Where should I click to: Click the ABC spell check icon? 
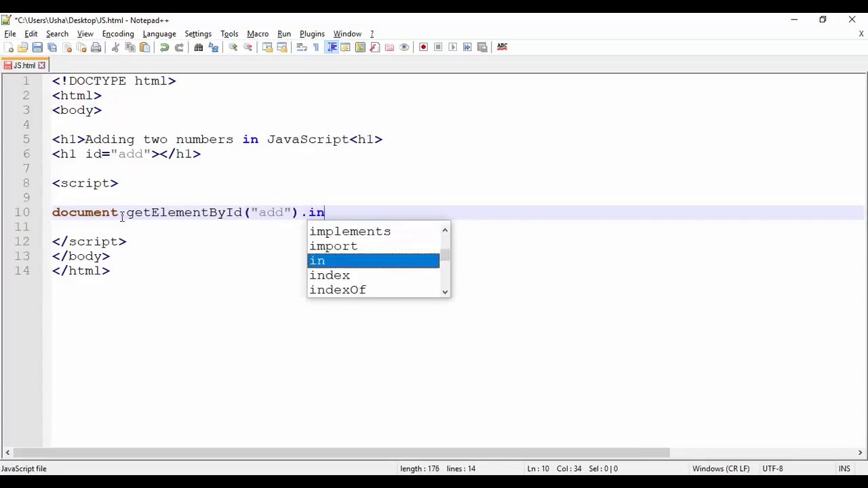[x=502, y=47]
